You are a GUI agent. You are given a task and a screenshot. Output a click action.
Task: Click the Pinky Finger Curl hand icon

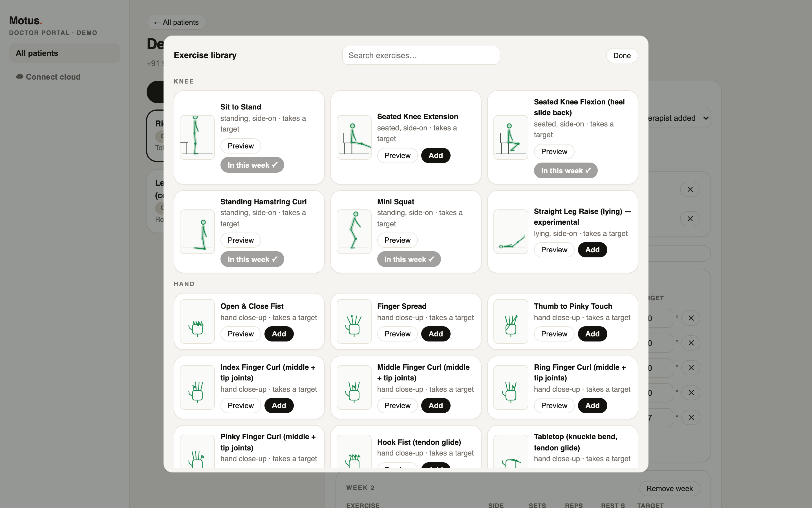point(197,452)
